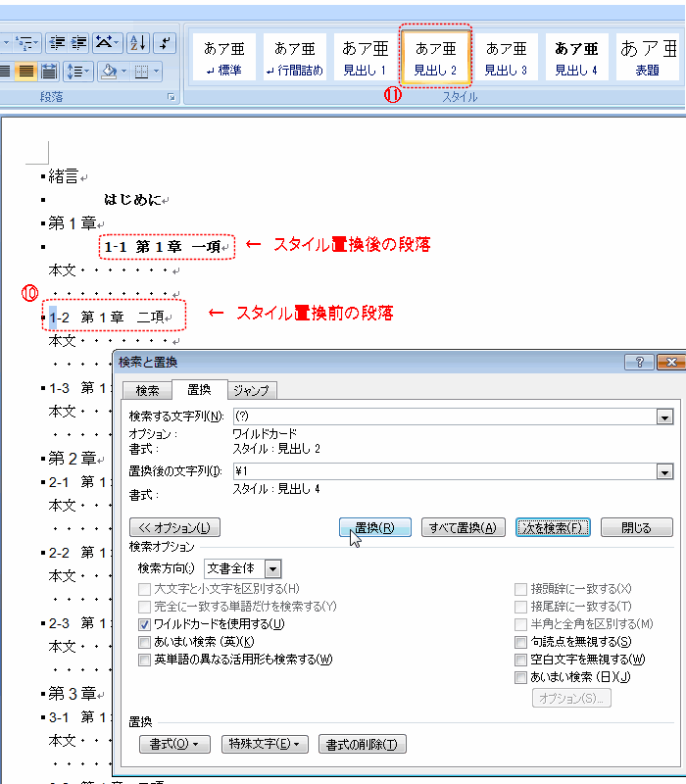
Task: Open paragraph settings dialog launcher
Action: click(x=171, y=97)
